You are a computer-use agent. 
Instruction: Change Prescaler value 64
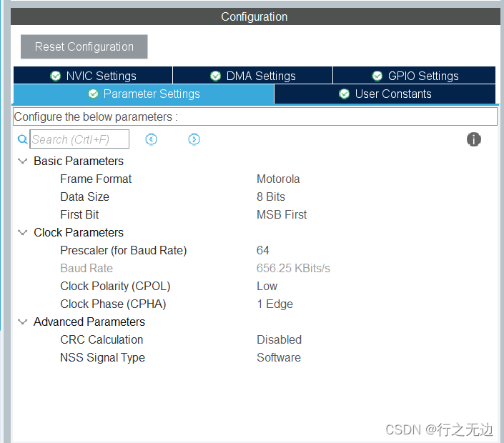[x=262, y=250]
